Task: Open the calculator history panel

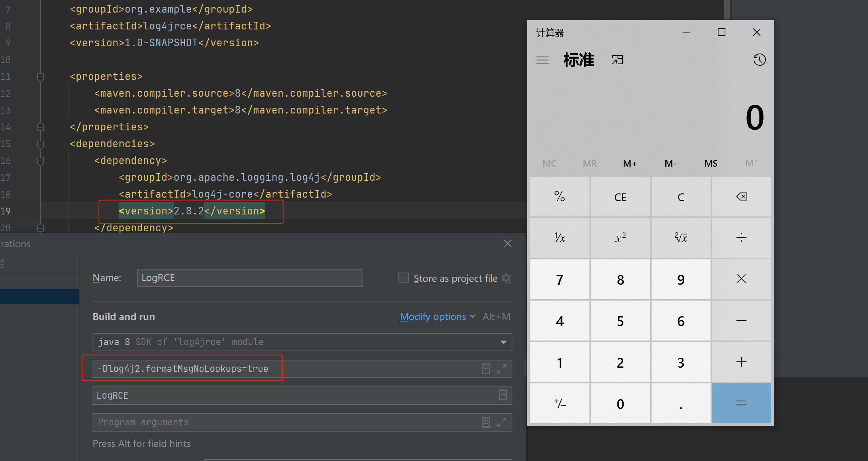Action: click(759, 60)
